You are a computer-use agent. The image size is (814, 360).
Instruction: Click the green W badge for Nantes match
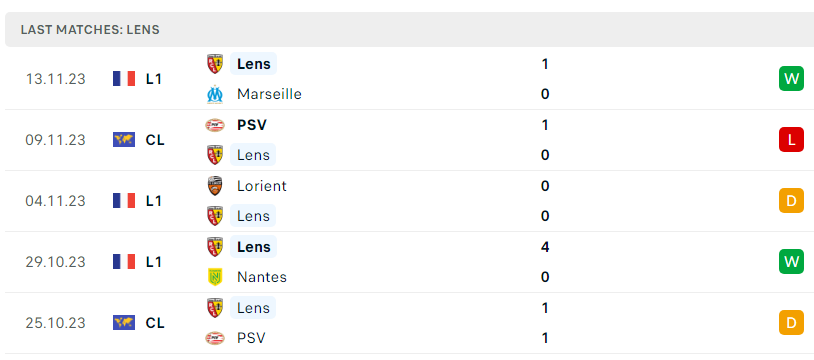click(791, 261)
